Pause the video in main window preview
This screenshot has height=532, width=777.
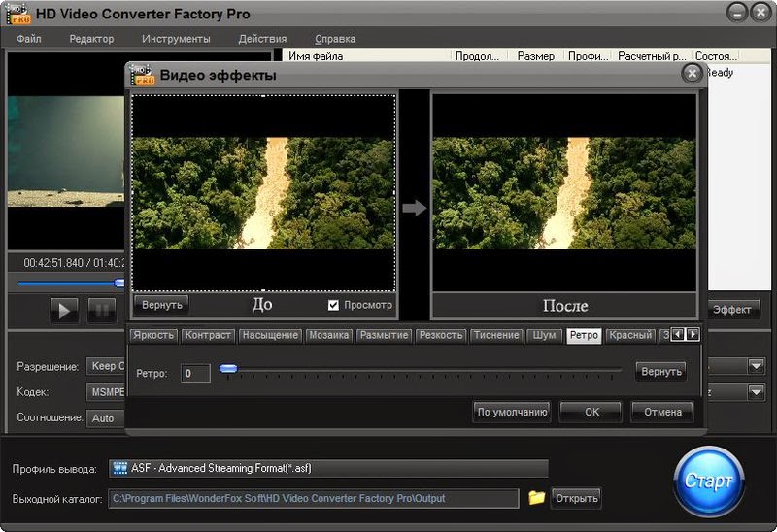click(x=102, y=311)
